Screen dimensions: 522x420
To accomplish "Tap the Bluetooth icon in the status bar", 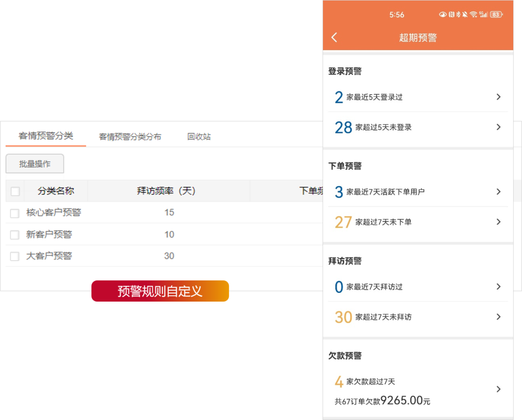I will pos(458,14).
